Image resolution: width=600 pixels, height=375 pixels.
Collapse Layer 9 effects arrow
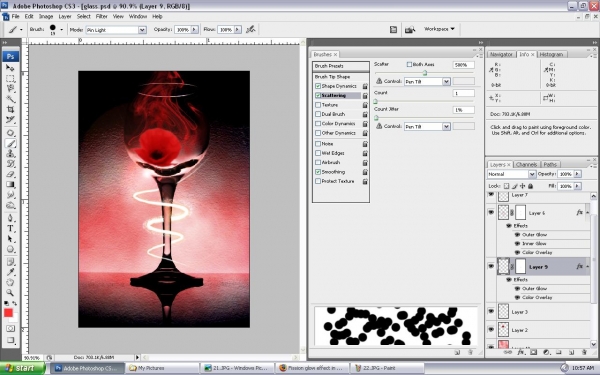tap(587, 267)
